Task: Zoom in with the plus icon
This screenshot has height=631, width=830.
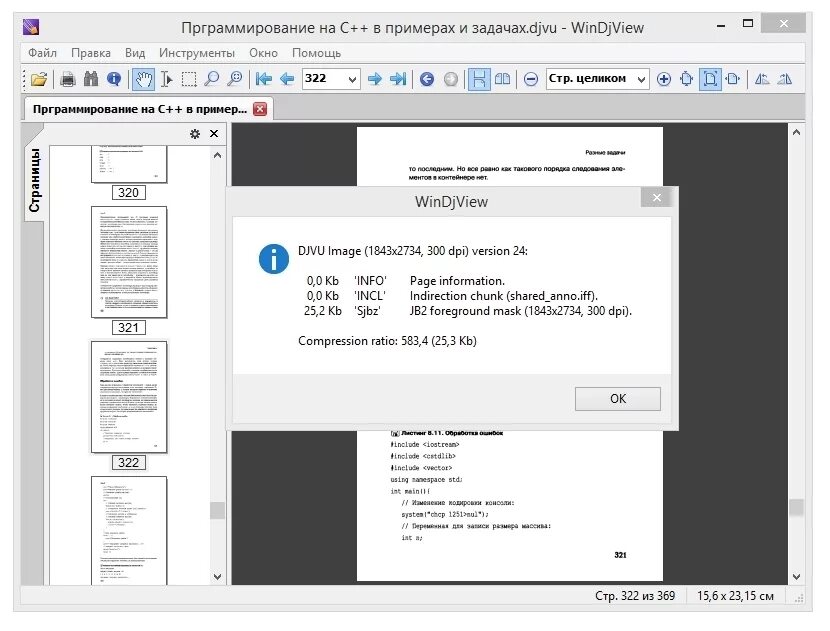Action: tap(664, 79)
